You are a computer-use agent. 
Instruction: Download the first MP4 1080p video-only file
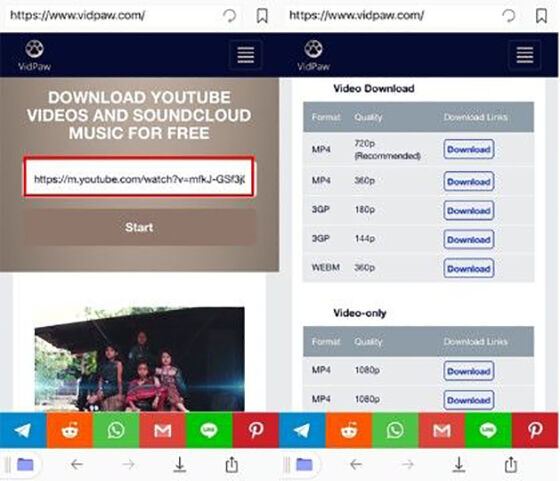[x=469, y=371]
